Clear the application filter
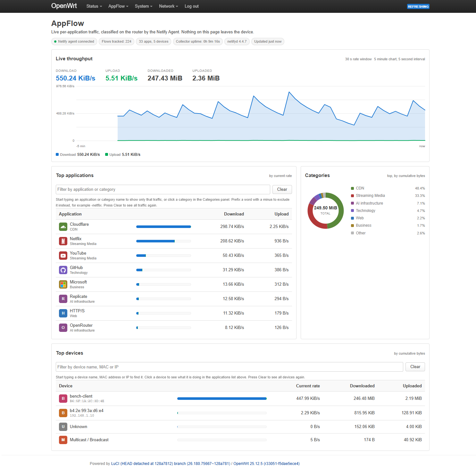Image resolution: width=476 pixels, height=472 pixels. click(282, 190)
